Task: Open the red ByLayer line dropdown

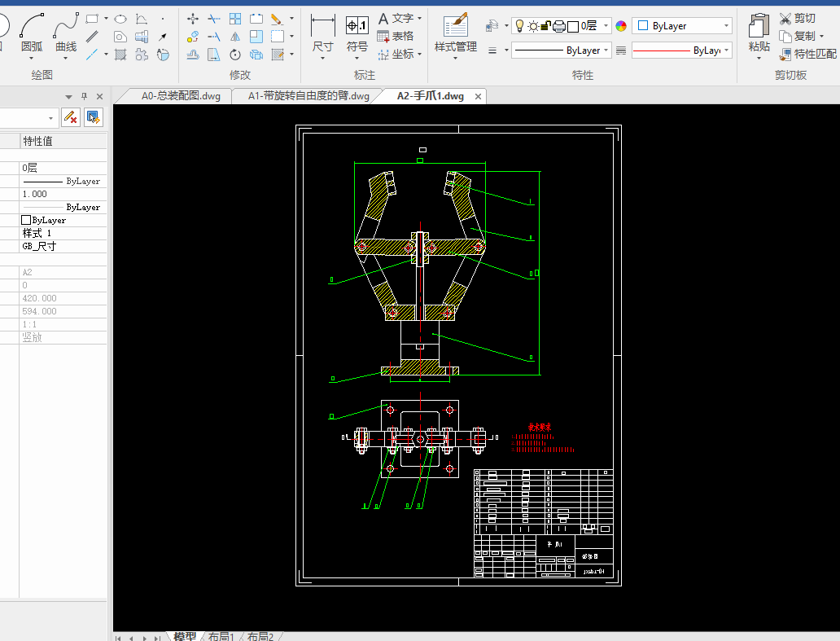Action: coord(726,50)
